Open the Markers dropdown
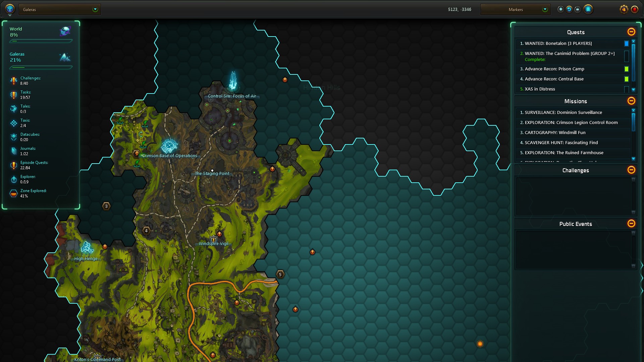The image size is (644, 362). (x=515, y=9)
